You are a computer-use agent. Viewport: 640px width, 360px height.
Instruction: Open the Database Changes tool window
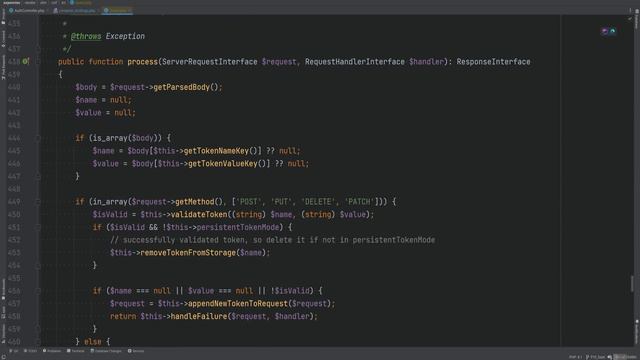point(106,351)
